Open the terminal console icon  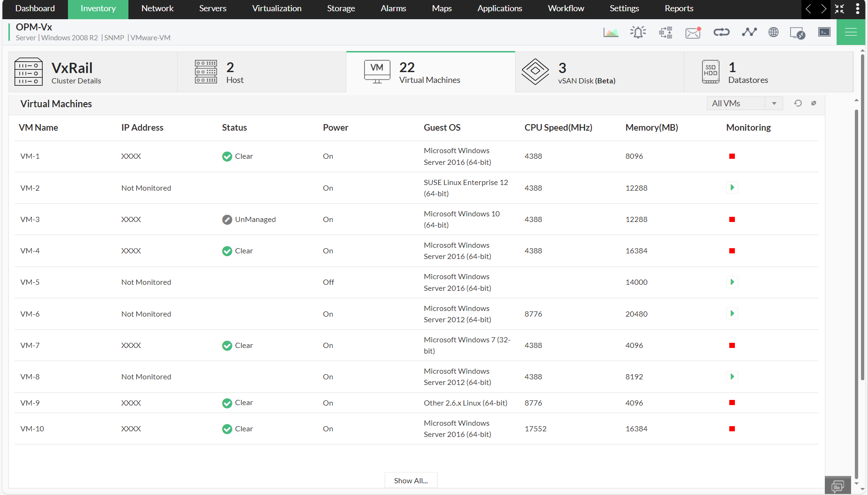[x=824, y=32]
